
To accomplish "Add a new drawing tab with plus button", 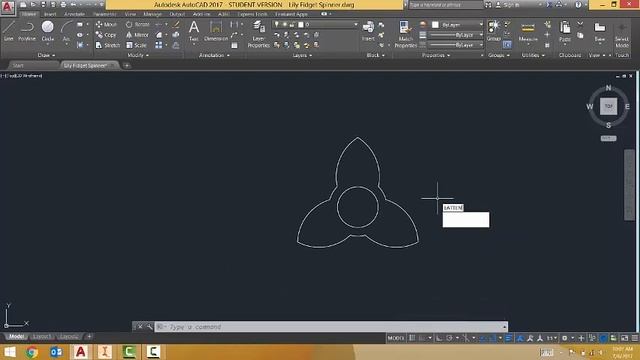I will tap(127, 65).
